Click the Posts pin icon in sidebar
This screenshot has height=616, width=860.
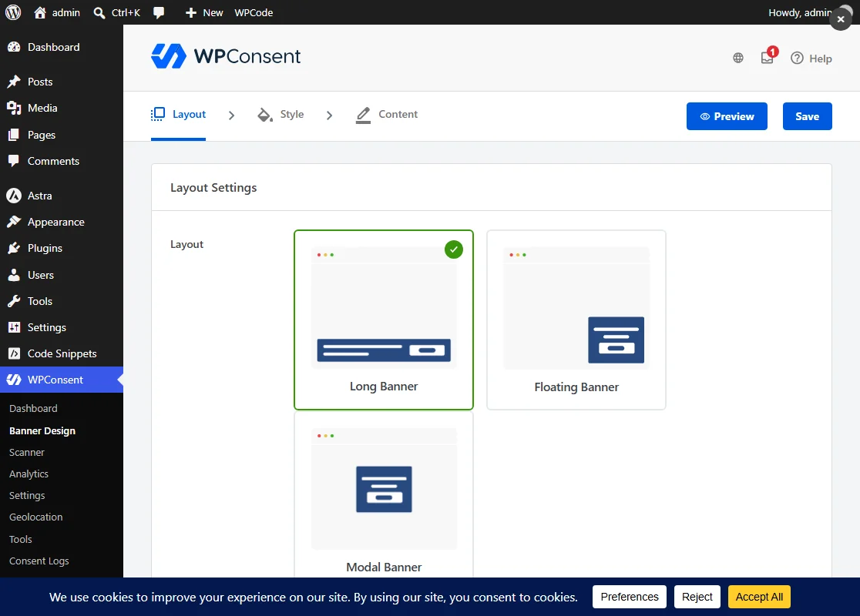[15, 82]
